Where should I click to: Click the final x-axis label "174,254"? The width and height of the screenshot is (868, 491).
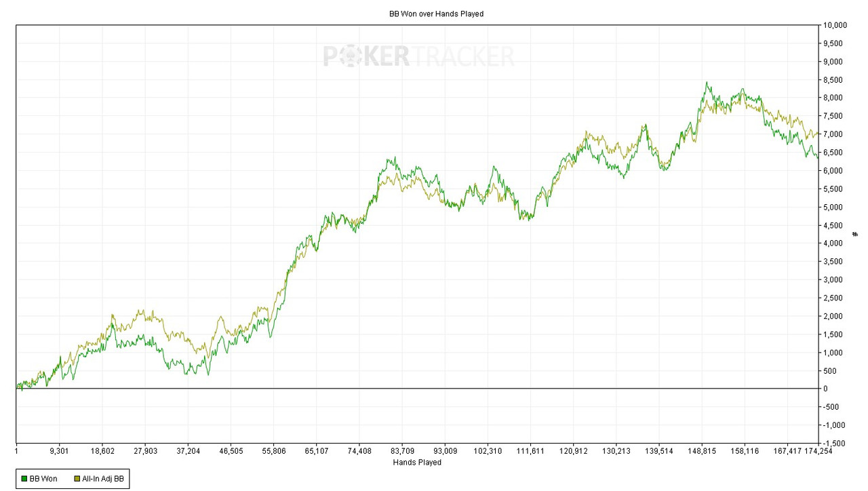click(818, 450)
